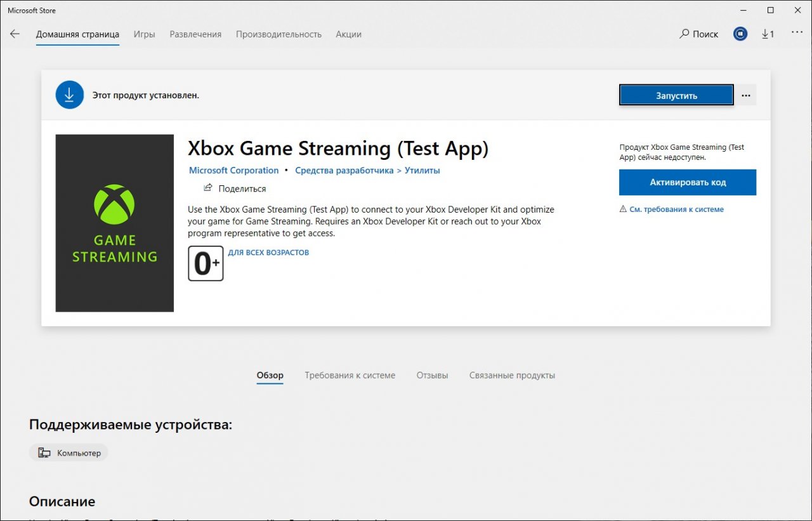This screenshot has width=812, height=521.
Task: Click the Xbox Game Streaming (Test App) title
Action: point(338,148)
